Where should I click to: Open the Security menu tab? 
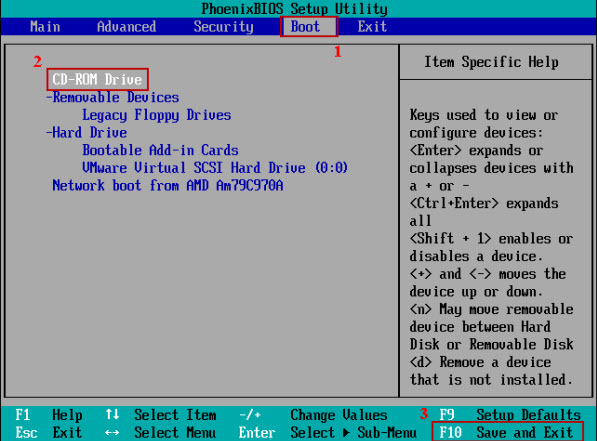(223, 27)
